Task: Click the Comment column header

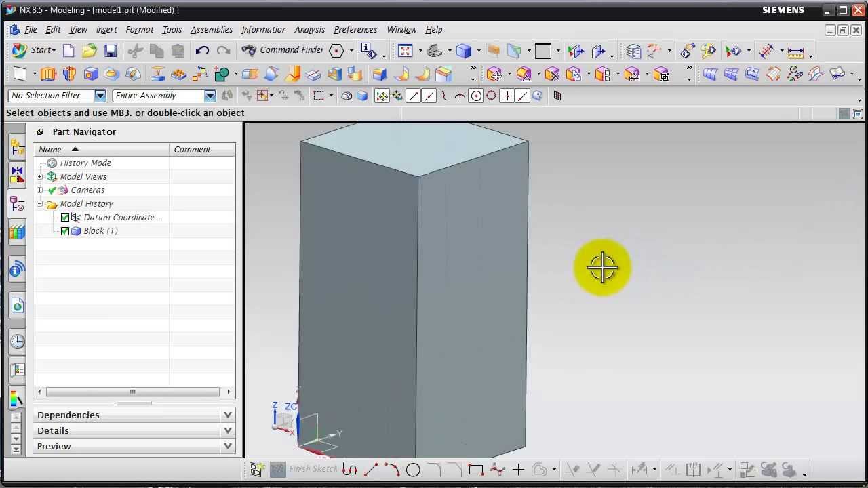Action: click(x=202, y=149)
